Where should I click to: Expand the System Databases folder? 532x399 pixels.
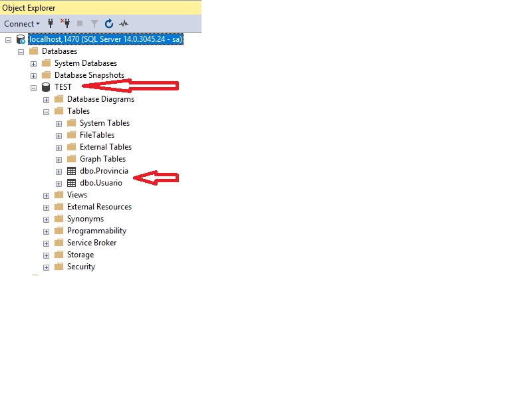pyautogui.click(x=33, y=63)
